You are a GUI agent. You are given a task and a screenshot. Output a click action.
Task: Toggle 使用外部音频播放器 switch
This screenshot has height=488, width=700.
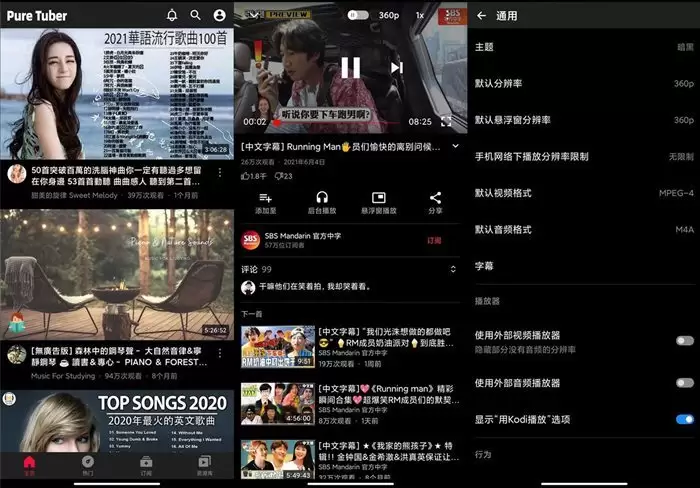pos(684,383)
